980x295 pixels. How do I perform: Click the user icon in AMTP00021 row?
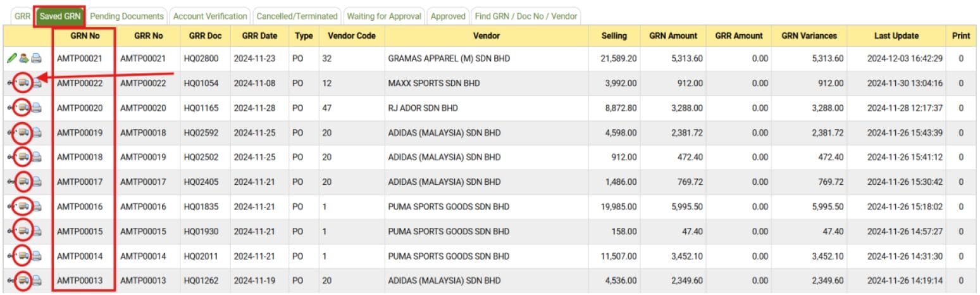tap(23, 59)
